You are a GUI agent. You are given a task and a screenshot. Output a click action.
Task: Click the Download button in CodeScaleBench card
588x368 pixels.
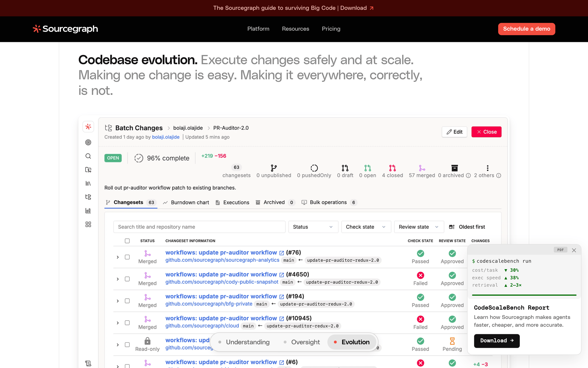[497, 341]
